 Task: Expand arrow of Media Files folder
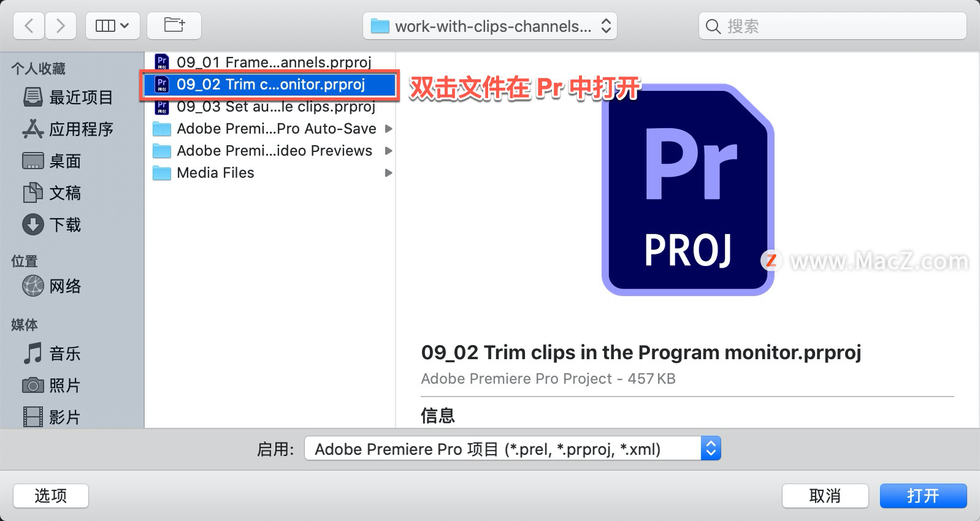(x=388, y=173)
